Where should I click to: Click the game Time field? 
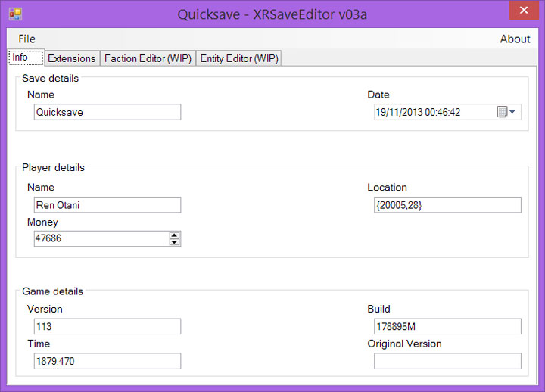(x=107, y=361)
